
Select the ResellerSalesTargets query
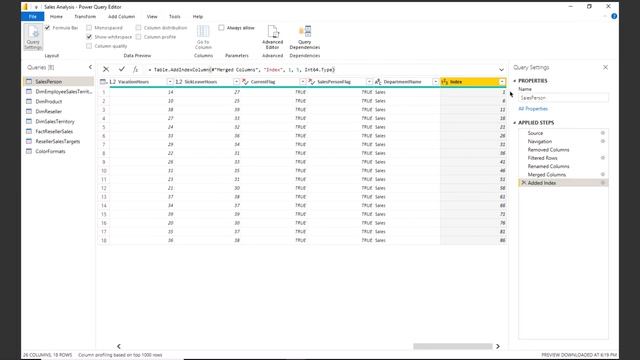[x=58, y=141]
